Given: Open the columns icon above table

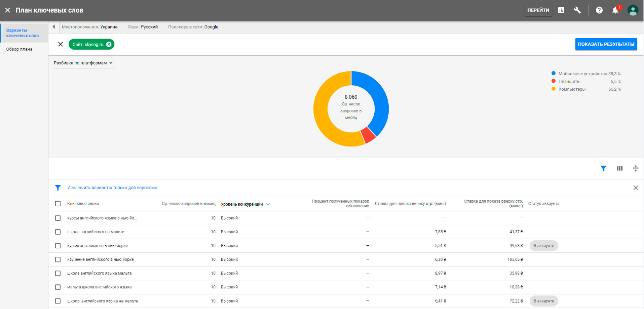Looking at the screenshot, I should pos(619,169).
